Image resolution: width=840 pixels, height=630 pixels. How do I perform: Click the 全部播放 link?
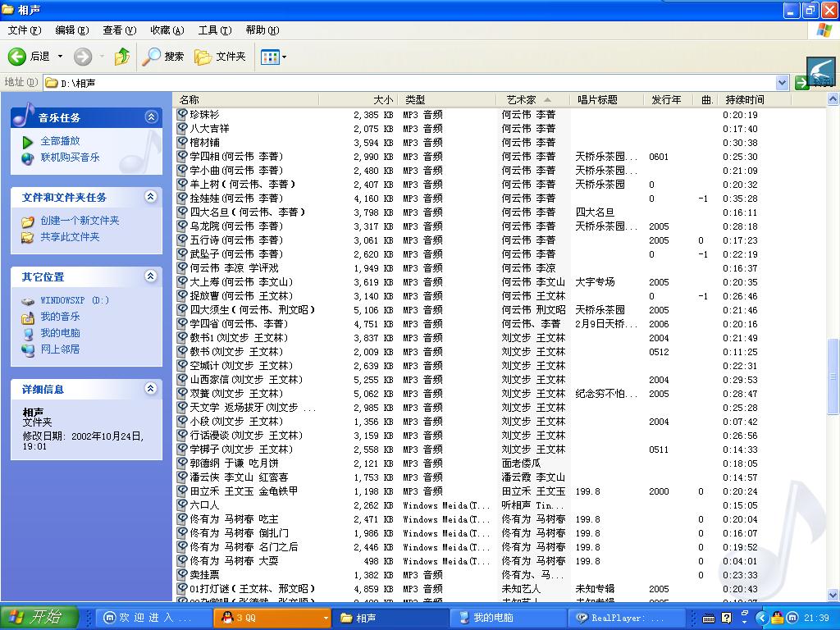tap(60, 141)
